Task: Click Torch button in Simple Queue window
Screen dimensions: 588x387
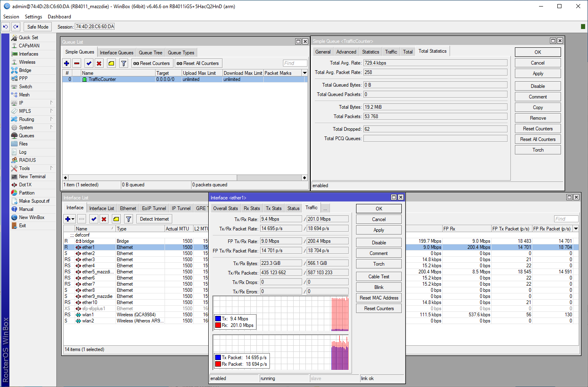Action: [x=538, y=150]
